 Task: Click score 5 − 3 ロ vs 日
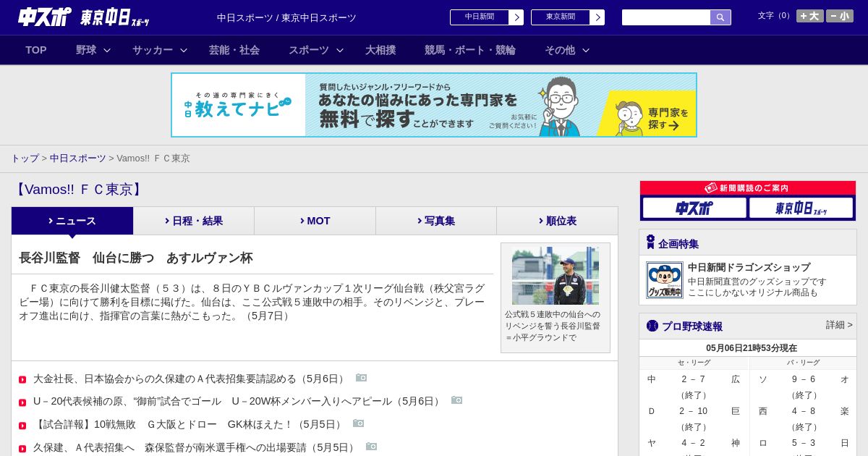click(804, 443)
